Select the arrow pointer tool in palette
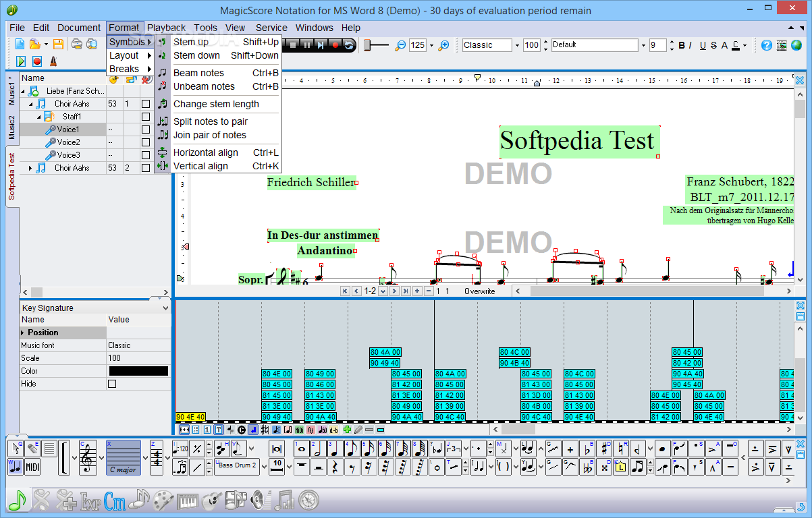The width and height of the screenshot is (812, 518). tap(15, 449)
